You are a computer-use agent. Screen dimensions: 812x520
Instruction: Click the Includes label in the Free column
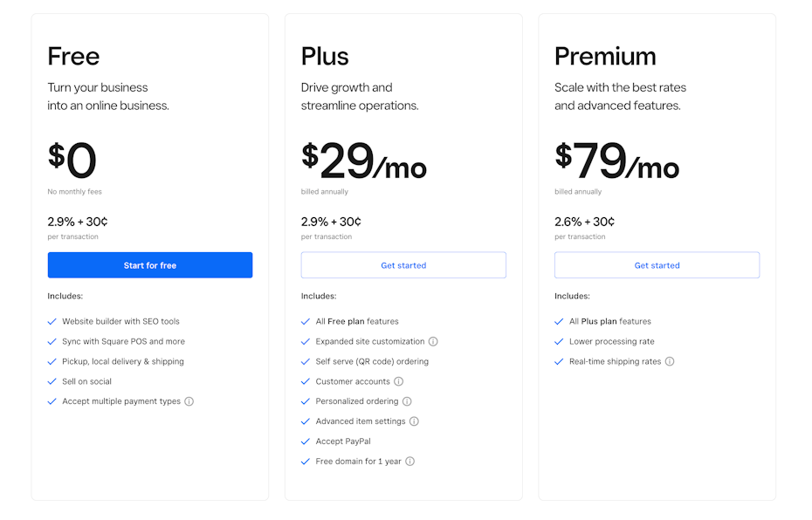[65, 296]
